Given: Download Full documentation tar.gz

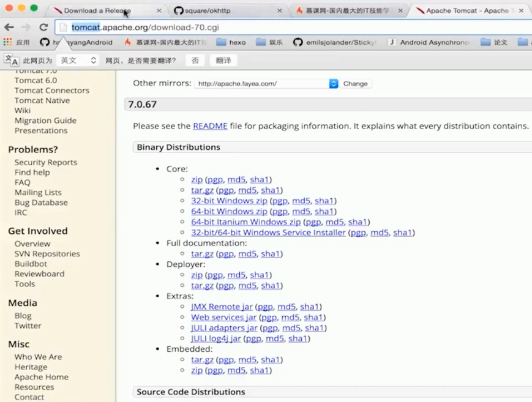Looking at the screenshot, I should [202, 254].
